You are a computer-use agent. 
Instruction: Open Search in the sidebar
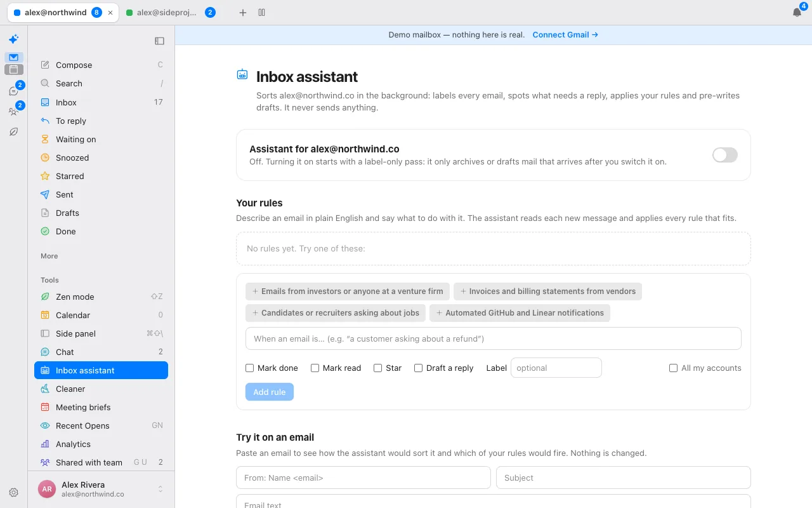pyautogui.click(x=101, y=83)
